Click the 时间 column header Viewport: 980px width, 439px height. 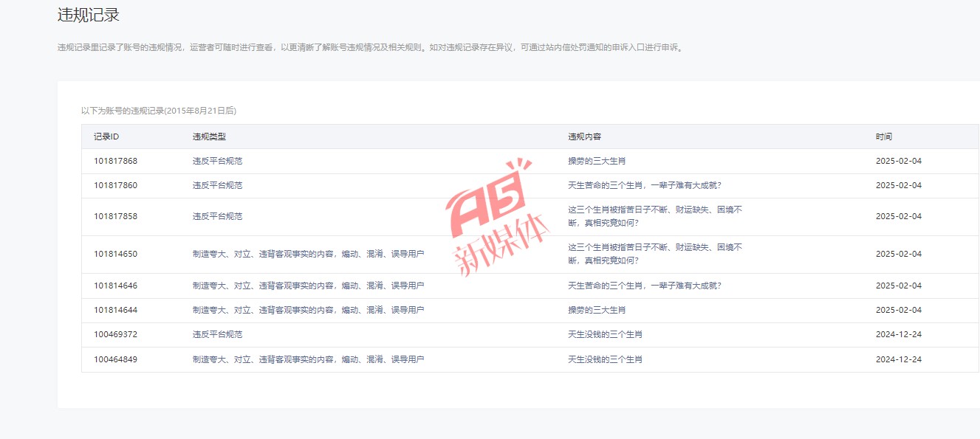[x=883, y=136]
